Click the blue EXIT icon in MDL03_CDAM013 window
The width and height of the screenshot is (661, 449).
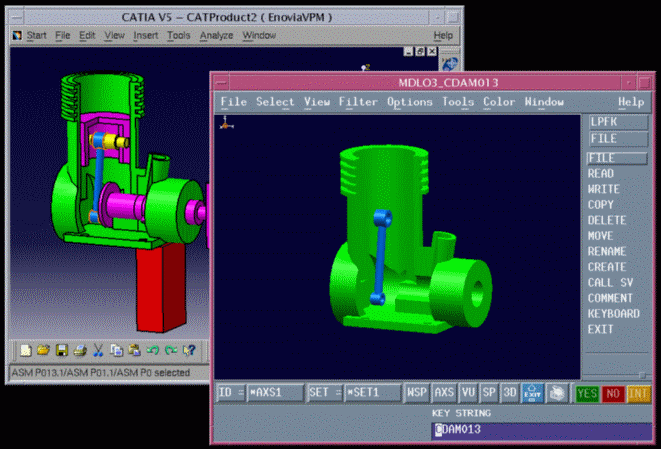tap(532, 393)
